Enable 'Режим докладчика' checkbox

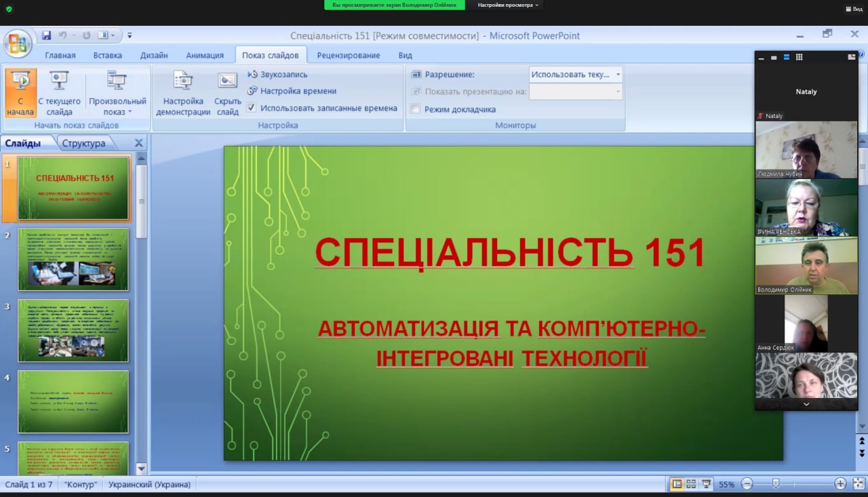click(416, 109)
